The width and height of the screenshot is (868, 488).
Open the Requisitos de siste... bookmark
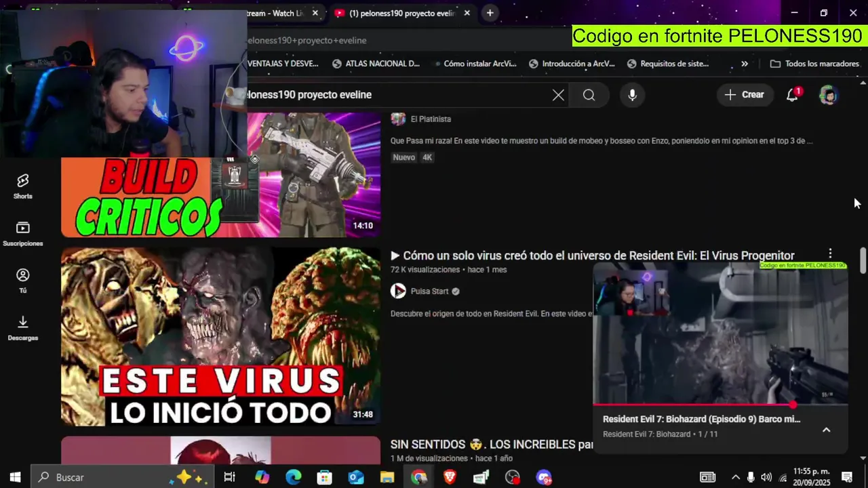[669, 64]
